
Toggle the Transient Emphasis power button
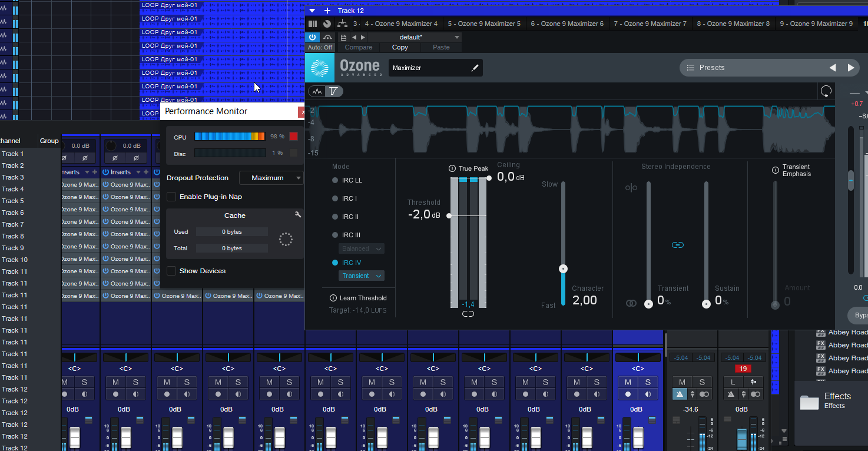click(x=776, y=170)
